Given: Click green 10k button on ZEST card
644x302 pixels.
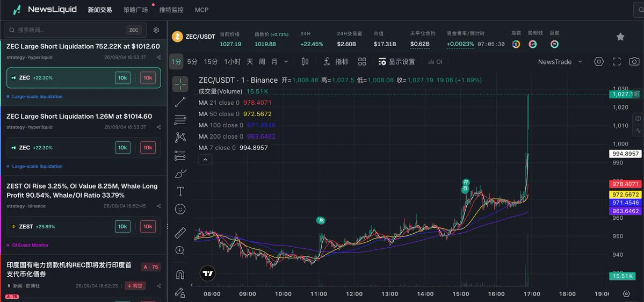Looking at the screenshot, I should pyautogui.click(x=122, y=226).
